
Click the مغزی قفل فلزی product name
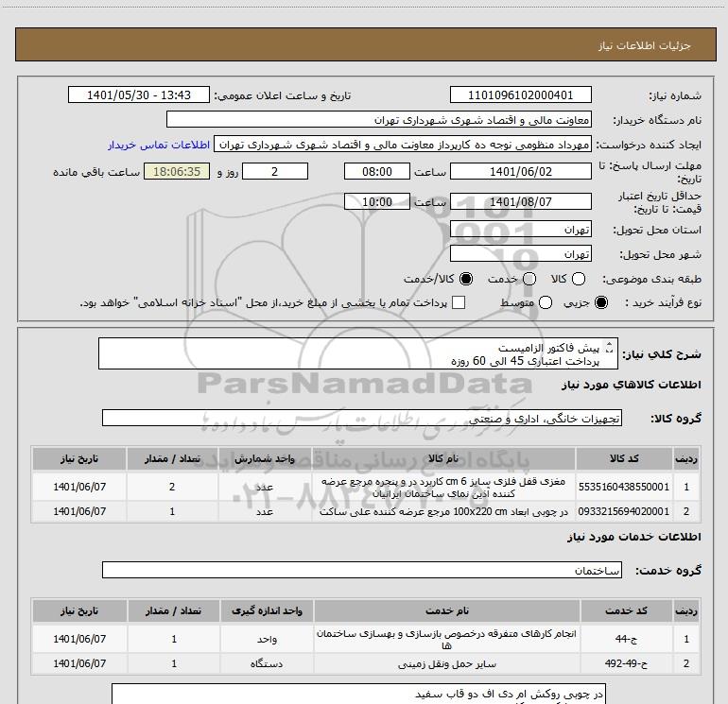(443, 487)
